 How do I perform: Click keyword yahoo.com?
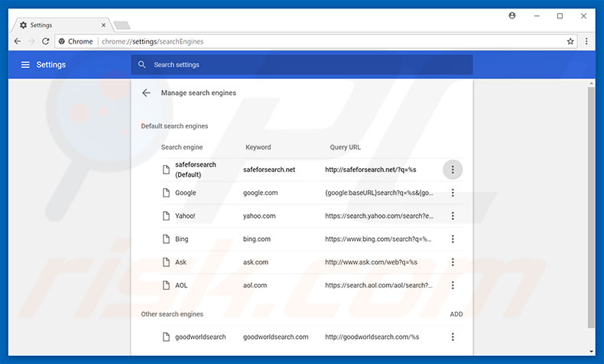(x=259, y=216)
